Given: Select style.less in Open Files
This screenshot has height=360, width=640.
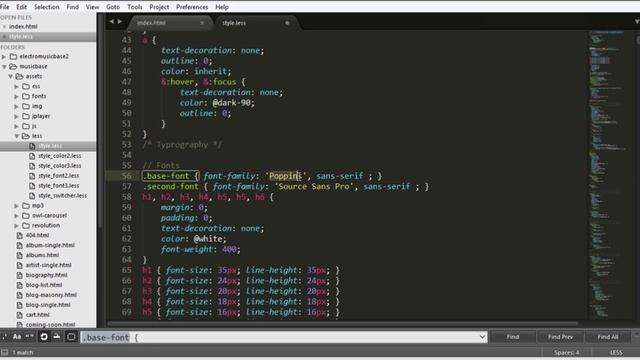Looking at the screenshot, I should point(21,36).
